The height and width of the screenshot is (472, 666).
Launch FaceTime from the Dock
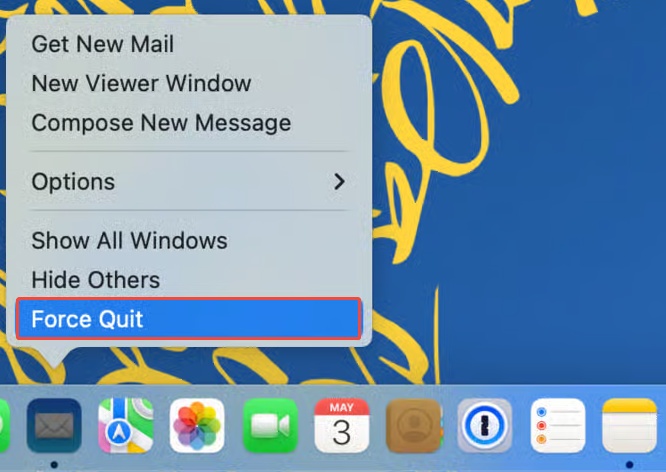pyautogui.click(x=270, y=426)
